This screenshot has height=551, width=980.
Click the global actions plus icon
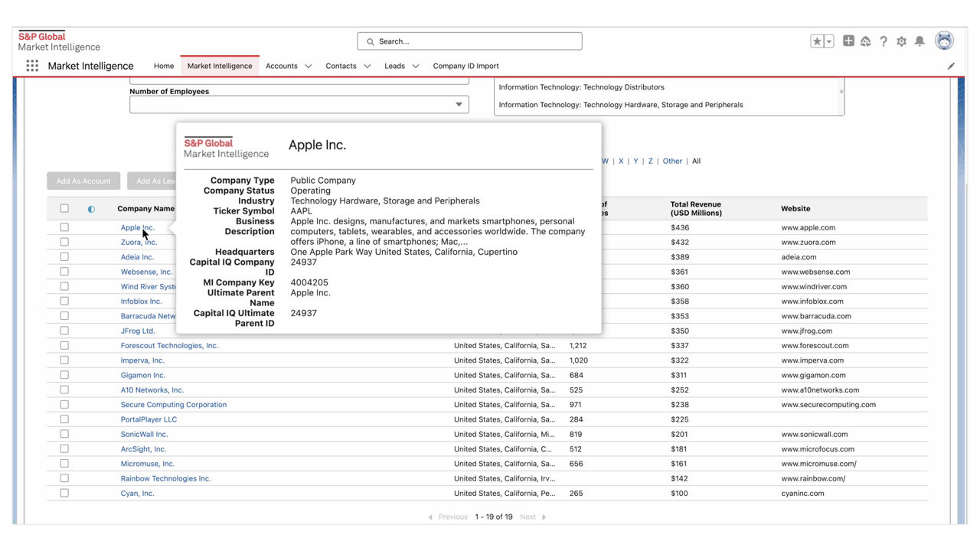coord(848,41)
